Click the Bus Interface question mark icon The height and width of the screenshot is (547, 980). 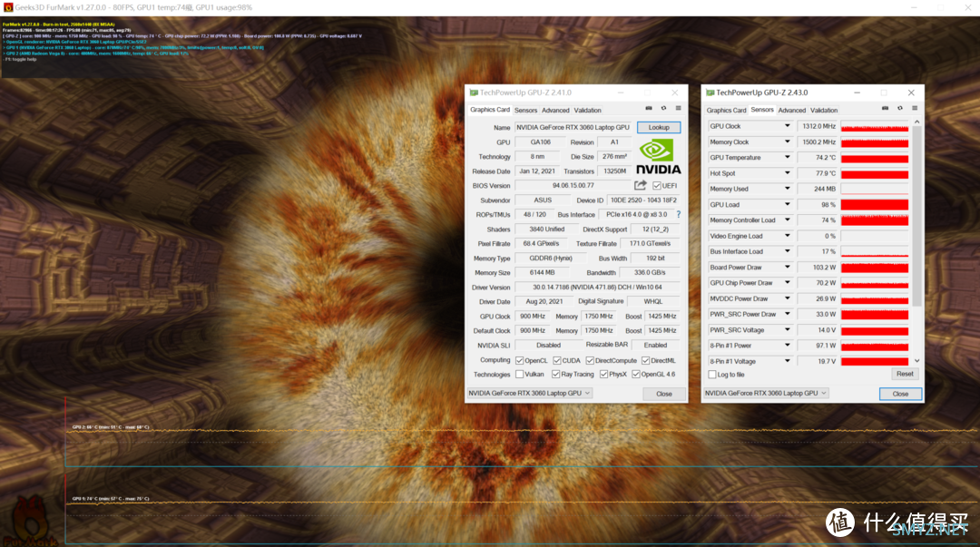tap(678, 214)
